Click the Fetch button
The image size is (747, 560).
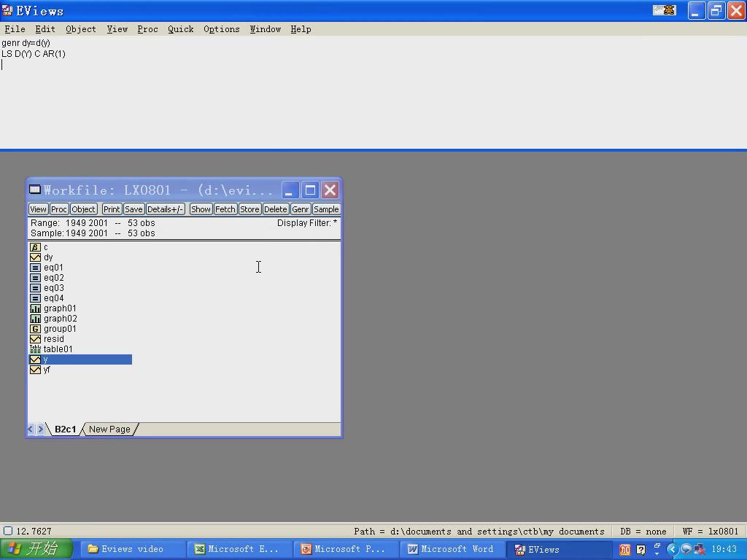click(225, 209)
